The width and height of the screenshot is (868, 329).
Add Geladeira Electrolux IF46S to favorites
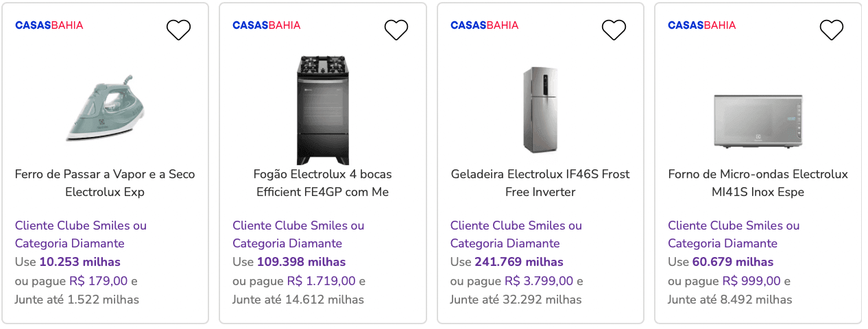(614, 29)
